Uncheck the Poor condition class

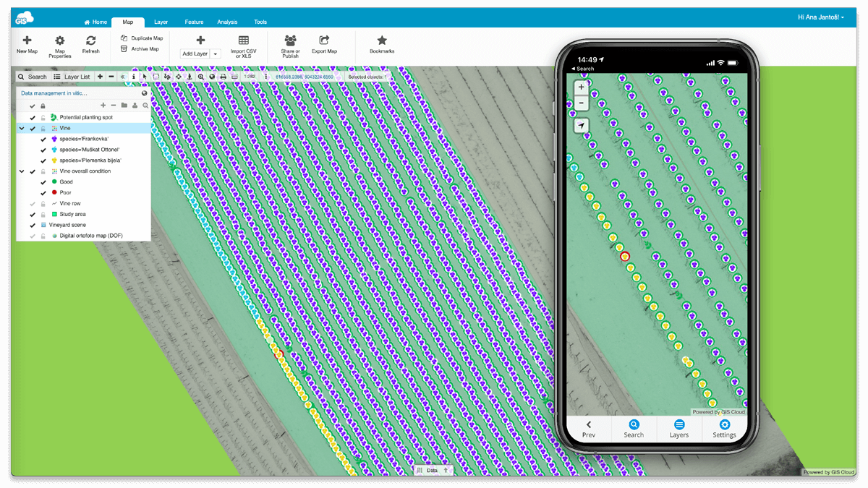coord(43,193)
